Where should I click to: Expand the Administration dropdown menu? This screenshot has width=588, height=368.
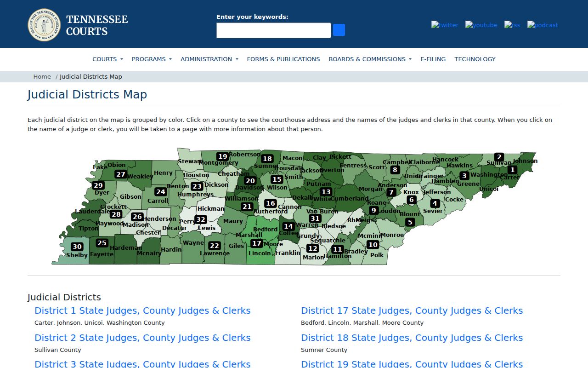pyautogui.click(x=209, y=59)
